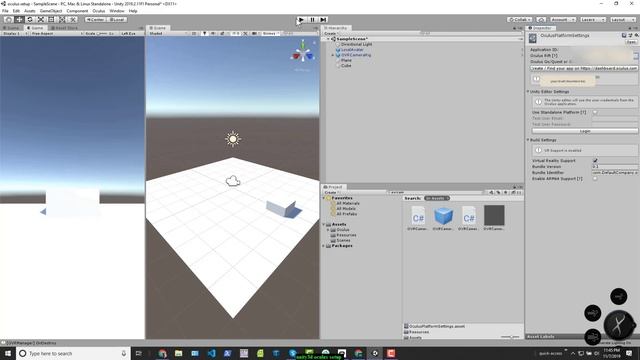This screenshot has height=360, width=640.
Task: Click the Play button
Action: (301, 20)
